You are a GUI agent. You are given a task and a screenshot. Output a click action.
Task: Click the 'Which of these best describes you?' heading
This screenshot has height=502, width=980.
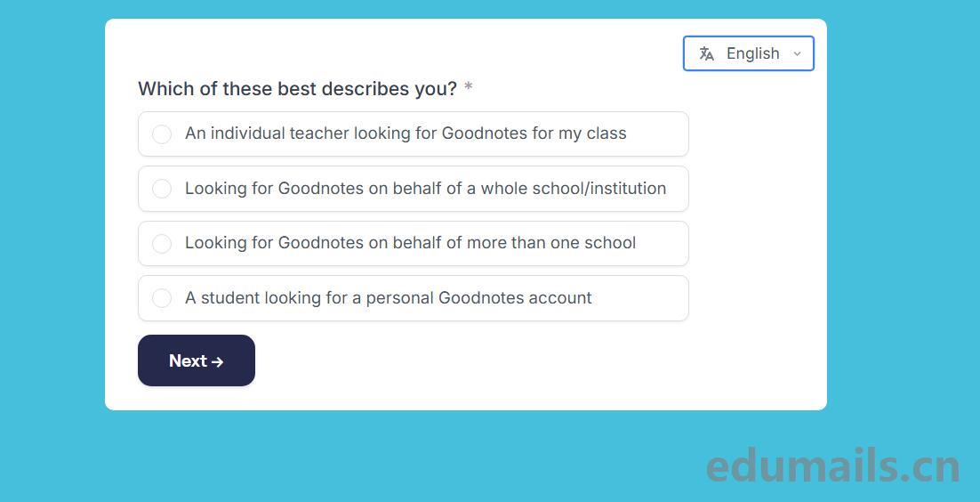[x=297, y=89]
